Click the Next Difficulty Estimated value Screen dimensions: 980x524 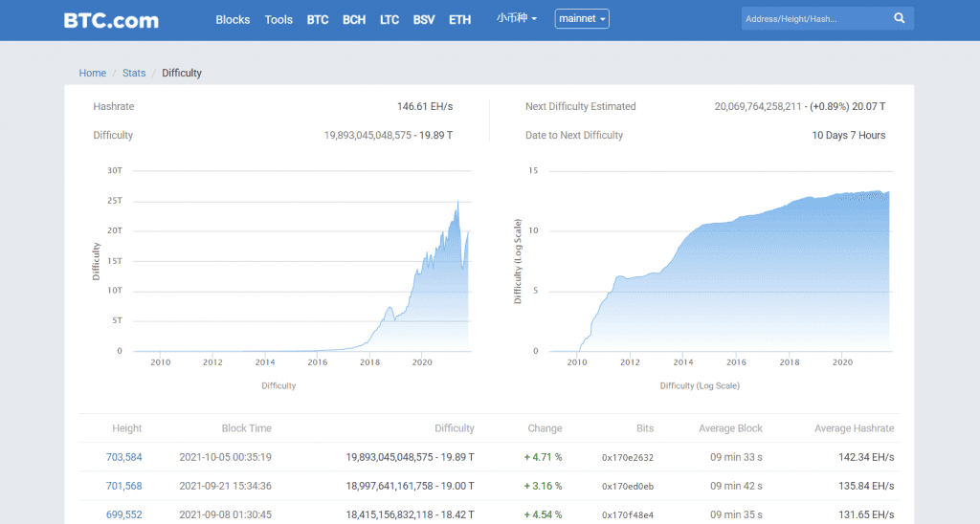[x=800, y=107]
